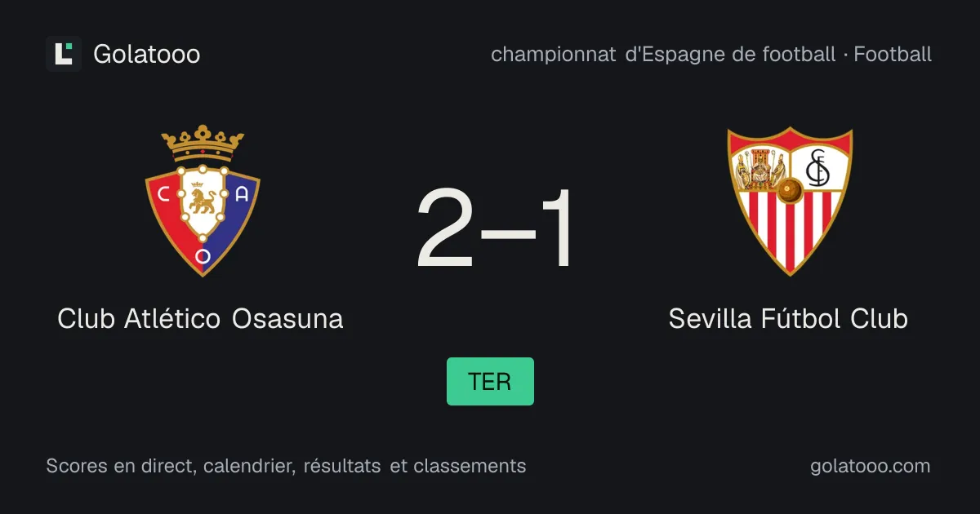Click the lion inside the Osasuna crest
980x514 pixels.
tap(202, 201)
